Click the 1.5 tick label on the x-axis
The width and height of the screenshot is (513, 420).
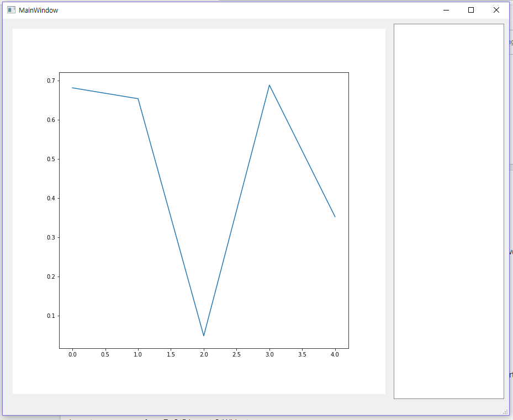171,355
